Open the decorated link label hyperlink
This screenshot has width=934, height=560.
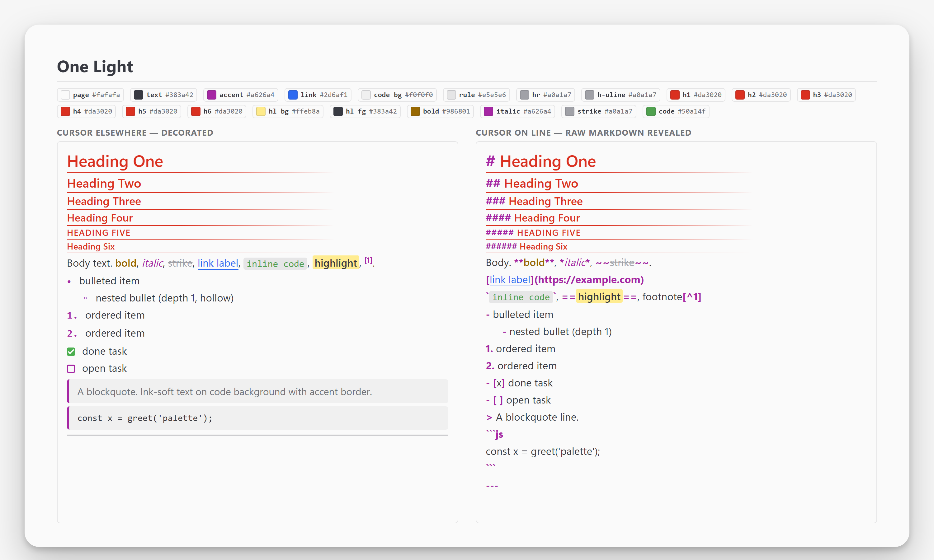tap(218, 263)
